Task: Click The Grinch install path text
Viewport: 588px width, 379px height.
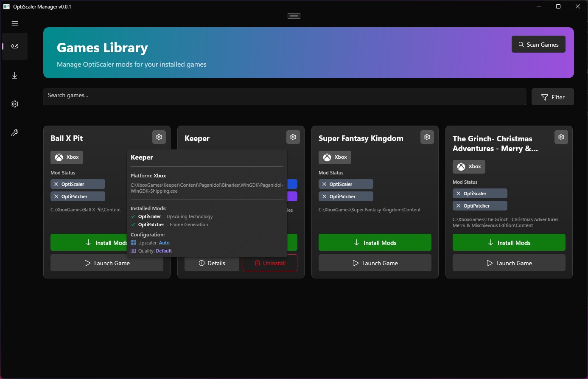Action: [x=507, y=222]
